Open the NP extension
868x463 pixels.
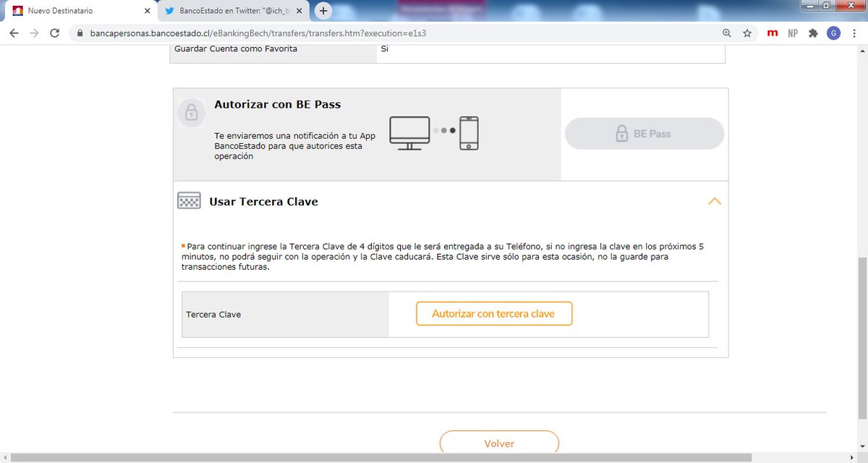[x=793, y=33]
